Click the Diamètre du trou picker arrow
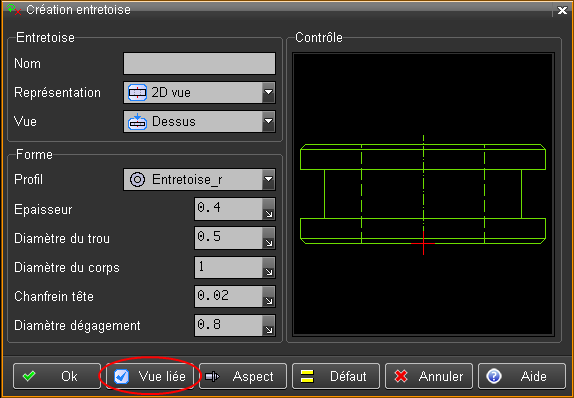This screenshot has width=574, height=398. pyautogui.click(x=269, y=238)
